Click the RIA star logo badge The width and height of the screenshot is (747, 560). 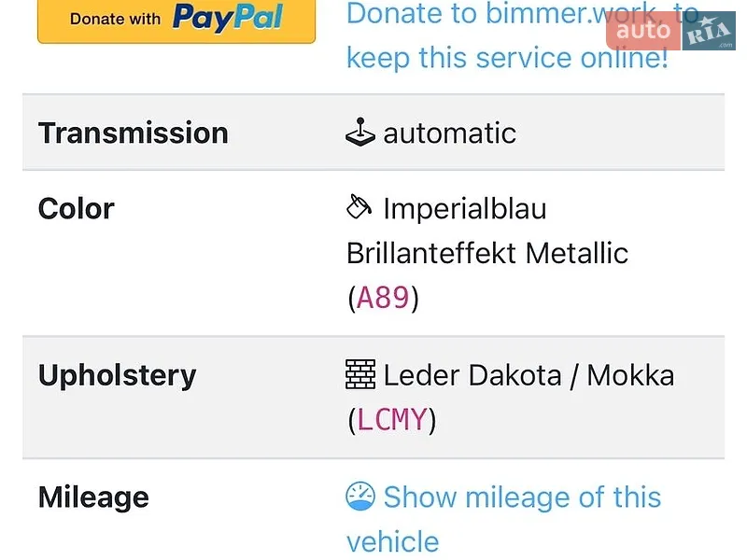[x=709, y=31]
